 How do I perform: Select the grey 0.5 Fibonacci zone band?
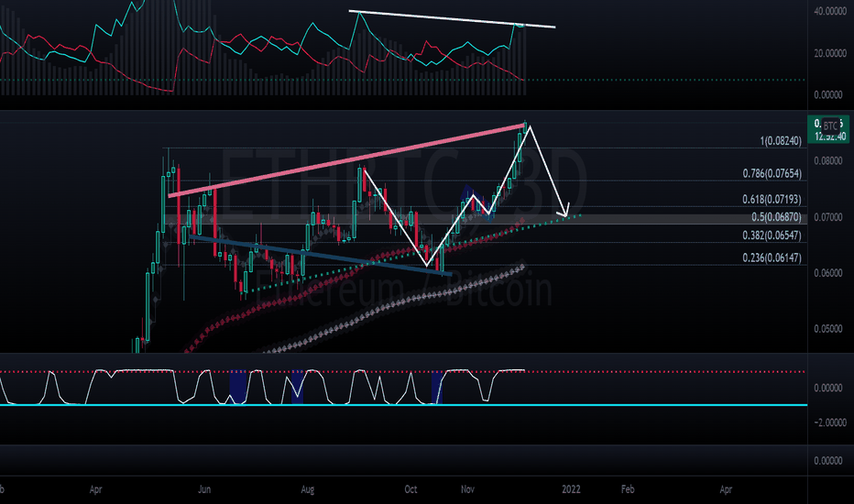pyautogui.click(x=485, y=219)
